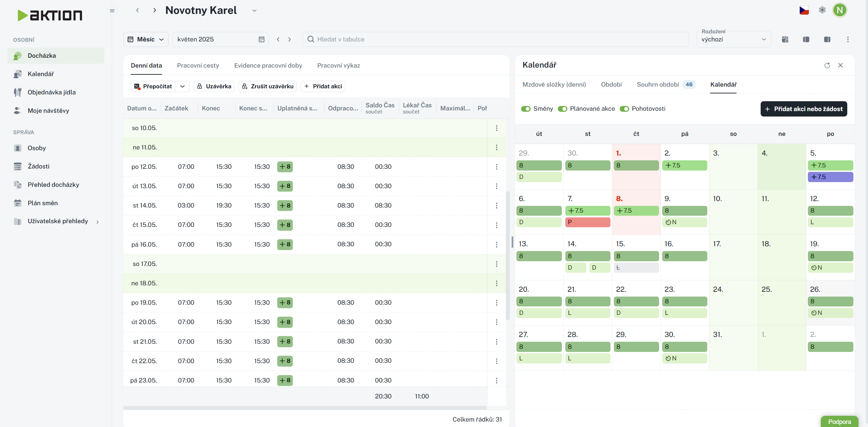Open Plán směn in the sidebar

point(43,203)
